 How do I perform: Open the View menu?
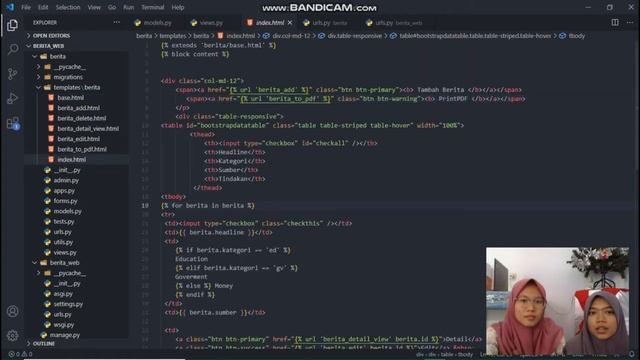[x=94, y=7]
